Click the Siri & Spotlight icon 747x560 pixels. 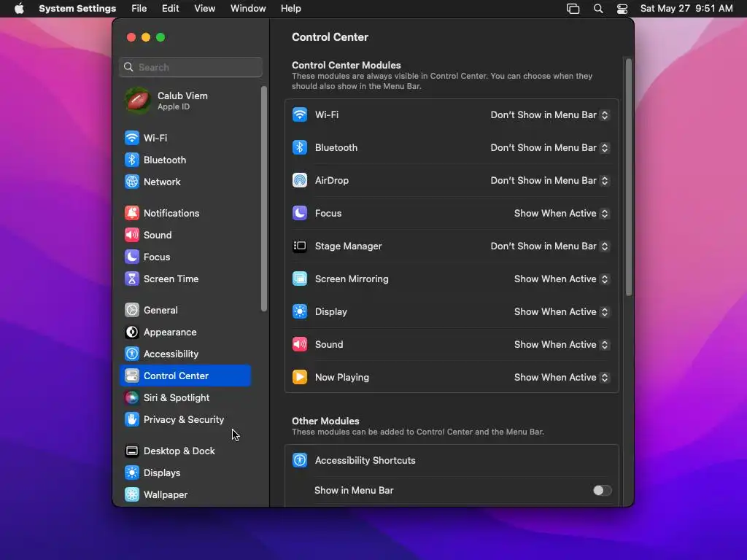tap(132, 397)
